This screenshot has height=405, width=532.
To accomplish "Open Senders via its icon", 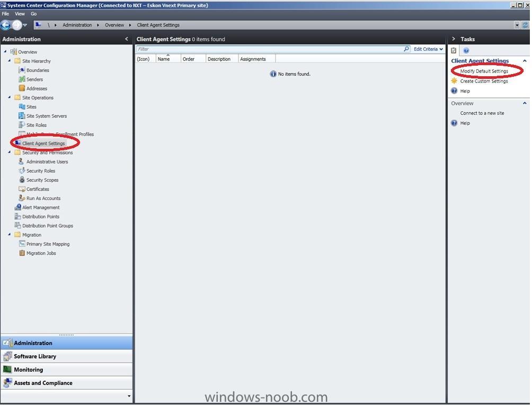I will [22, 79].
